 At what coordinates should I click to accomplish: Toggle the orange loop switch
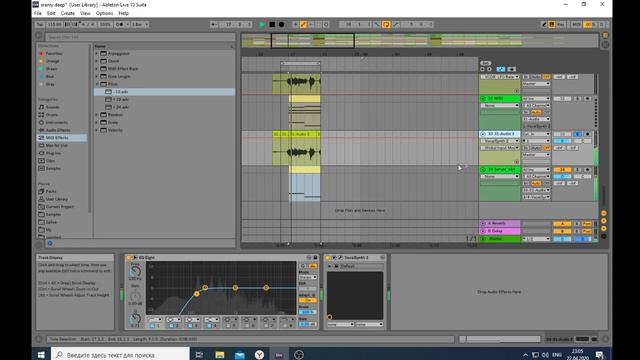(386, 24)
